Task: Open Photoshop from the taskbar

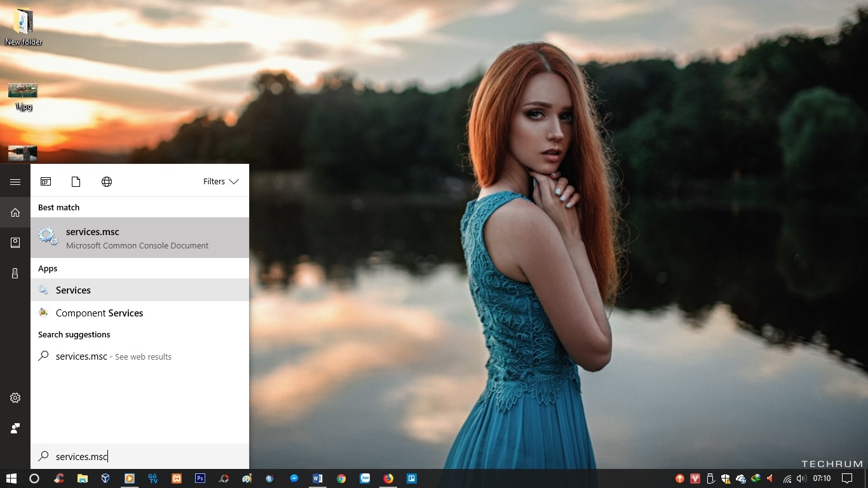Action: (x=200, y=478)
